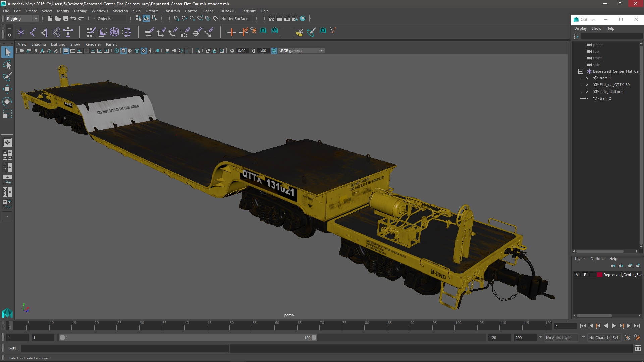
Task: Select the Rotate tool
Action: [7, 102]
